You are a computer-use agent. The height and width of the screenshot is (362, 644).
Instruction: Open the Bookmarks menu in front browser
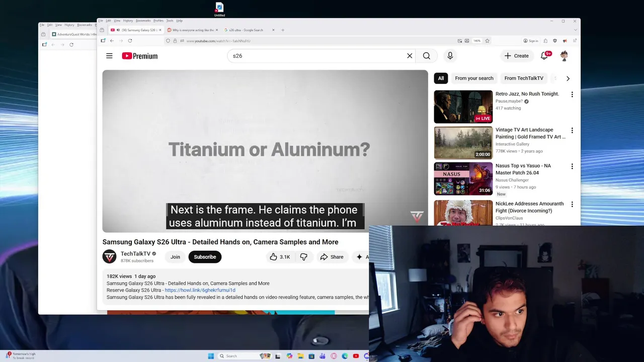pos(143,21)
